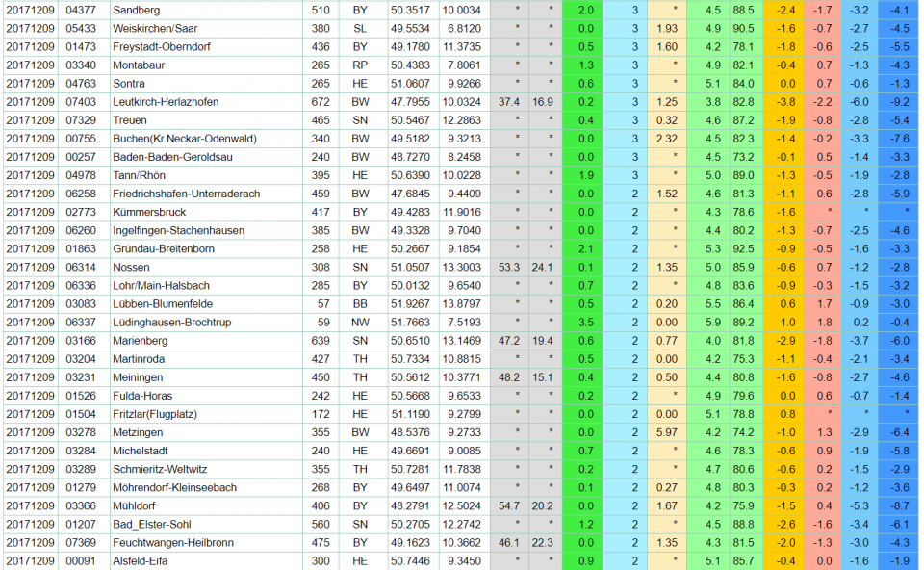
Task: Click the -8.7 value in Mühldorf row
Action: coord(899,505)
